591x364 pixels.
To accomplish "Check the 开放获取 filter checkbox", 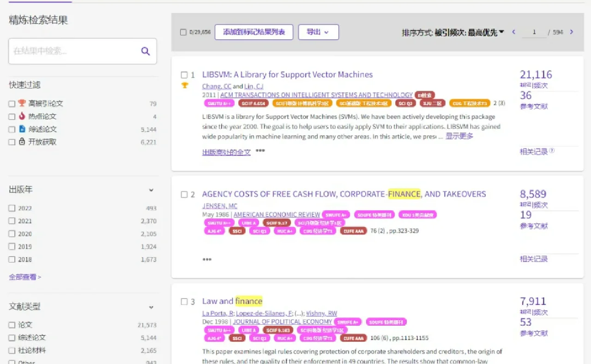I will [12, 142].
